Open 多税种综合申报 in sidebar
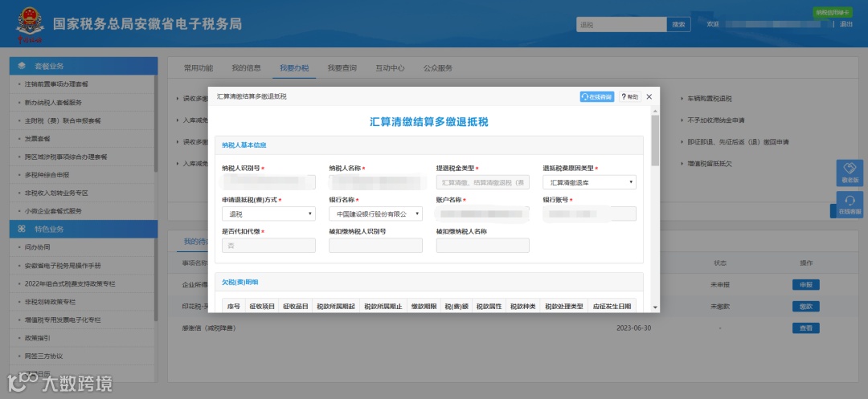 click(x=47, y=175)
